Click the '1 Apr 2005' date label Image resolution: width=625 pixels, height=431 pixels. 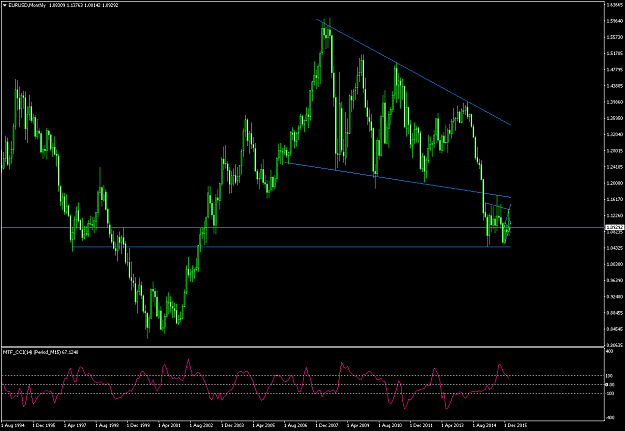tap(264, 425)
